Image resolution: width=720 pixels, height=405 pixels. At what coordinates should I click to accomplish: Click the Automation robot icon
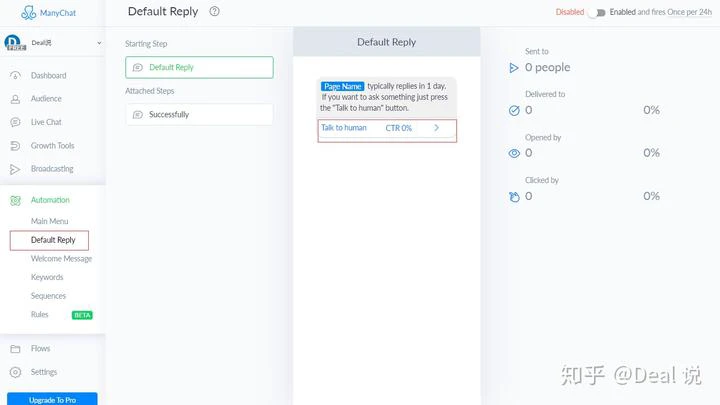[x=15, y=200]
